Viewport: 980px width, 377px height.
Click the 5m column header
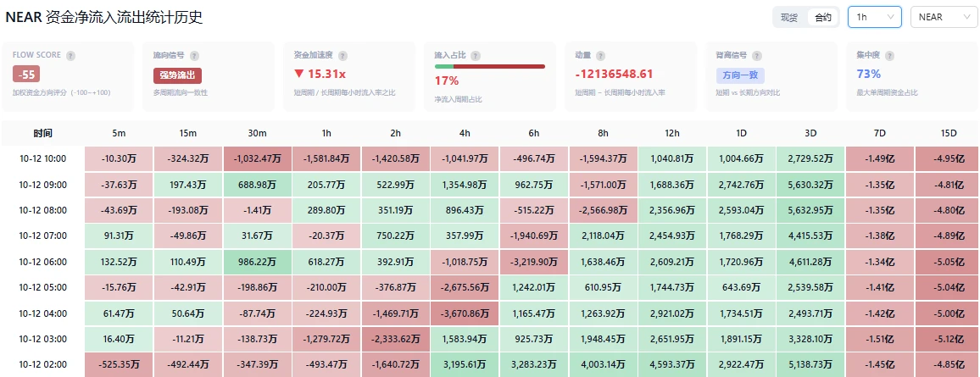(x=118, y=133)
